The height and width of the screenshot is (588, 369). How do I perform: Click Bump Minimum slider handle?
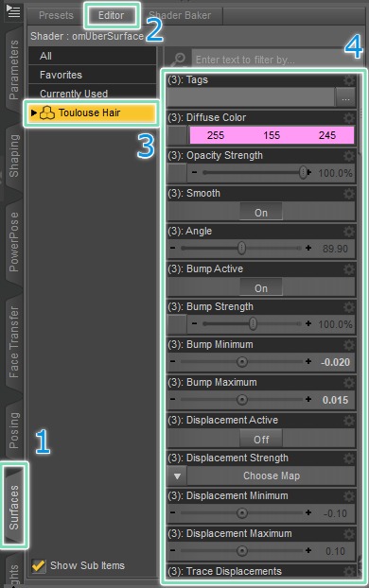pos(242,362)
